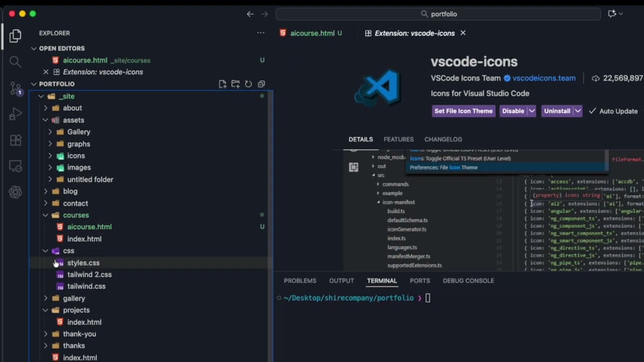Open the Uninstall dropdown arrow
644x362 pixels.
[578, 111]
